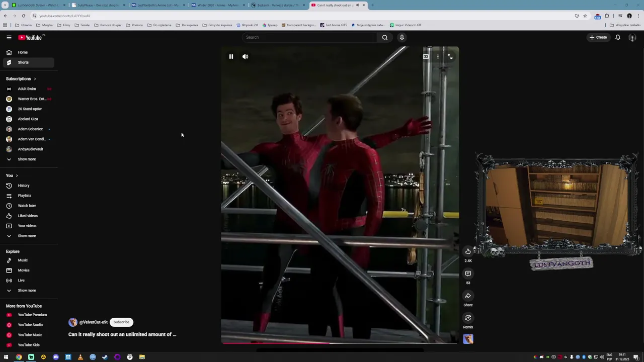Screen dimensions: 644x362
Task: Open the Muzyka bookmarks folder
Action: click(44, 25)
